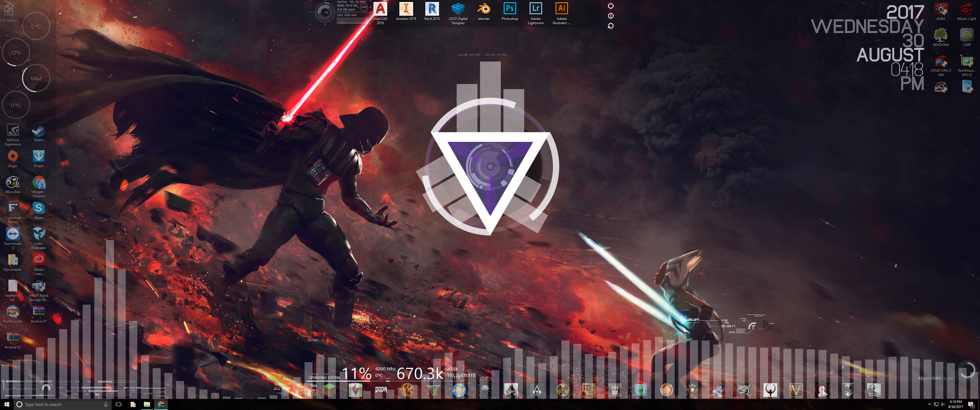The height and width of the screenshot is (410, 980).
Task: Open AURA lighting app
Action: 941,11
